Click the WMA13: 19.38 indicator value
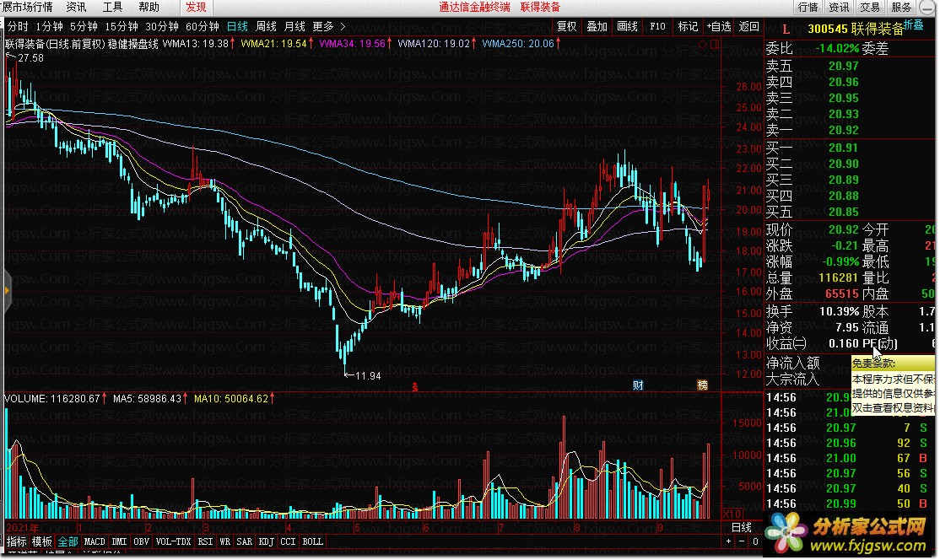The height and width of the screenshot is (560, 940). [196, 44]
